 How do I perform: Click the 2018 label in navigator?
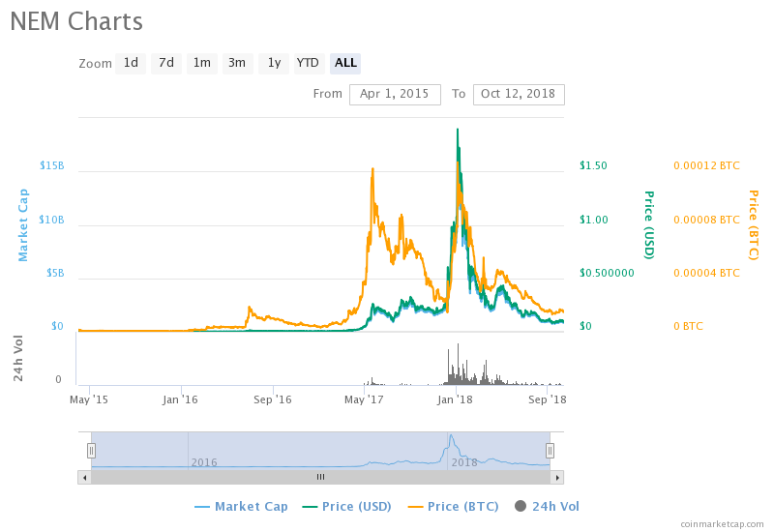(x=464, y=462)
